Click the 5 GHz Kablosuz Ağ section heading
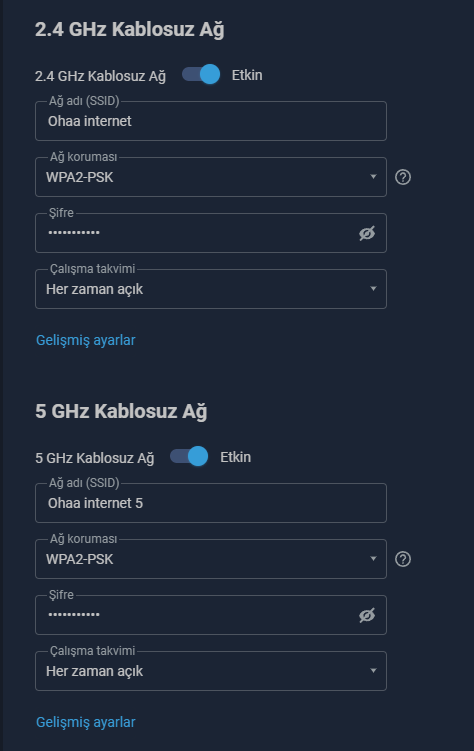The height and width of the screenshot is (751, 474). (x=121, y=411)
